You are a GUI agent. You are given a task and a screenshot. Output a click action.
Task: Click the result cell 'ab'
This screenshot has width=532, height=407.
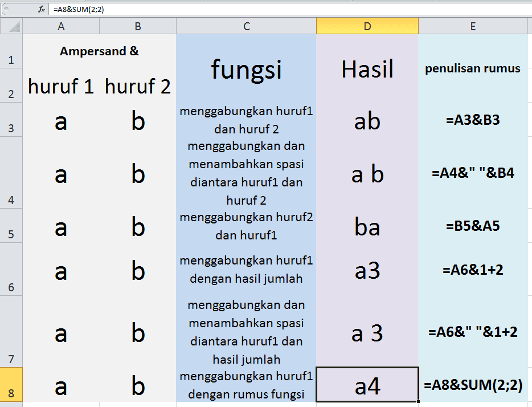pyautogui.click(x=367, y=120)
